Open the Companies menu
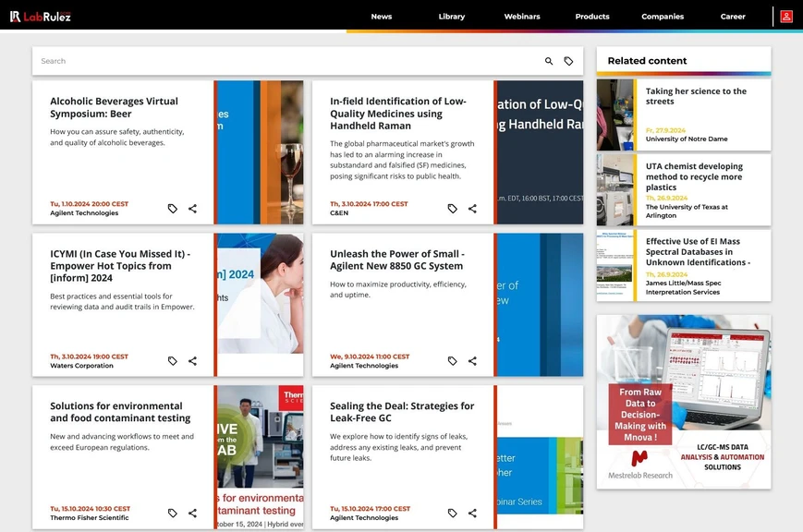803x532 pixels. tap(663, 17)
